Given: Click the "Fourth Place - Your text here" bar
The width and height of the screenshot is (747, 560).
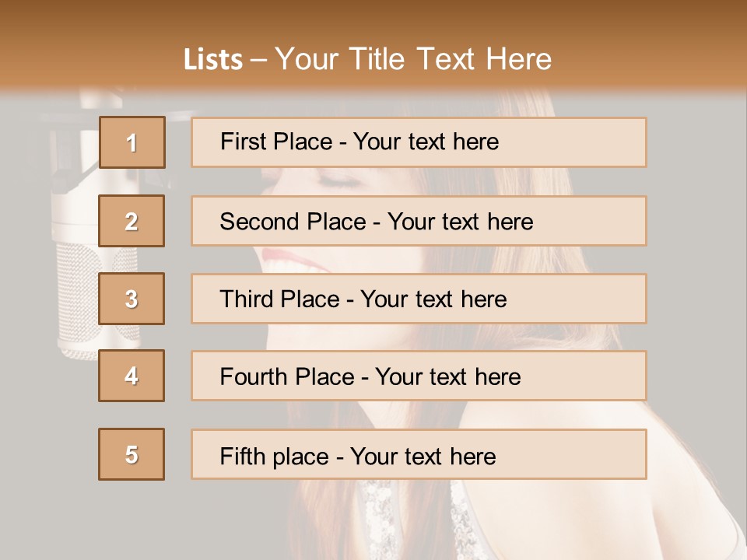Looking at the screenshot, I should pyautogui.click(x=419, y=376).
